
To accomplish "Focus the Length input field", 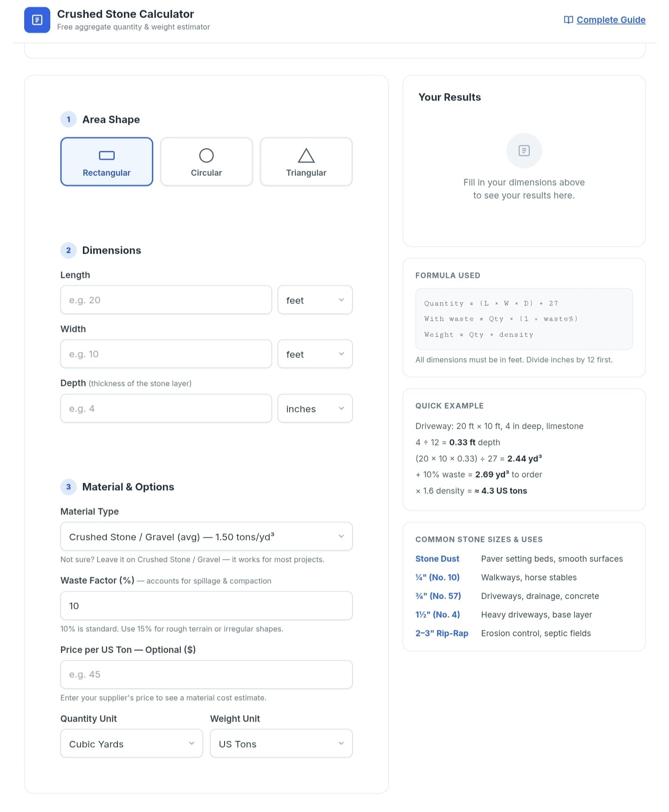I will tap(166, 300).
